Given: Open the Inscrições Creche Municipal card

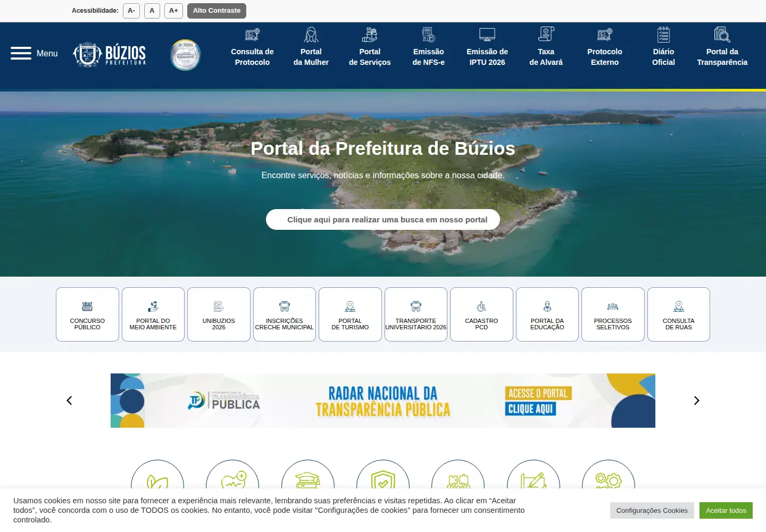Looking at the screenshot, I should [x=285, y=314].
